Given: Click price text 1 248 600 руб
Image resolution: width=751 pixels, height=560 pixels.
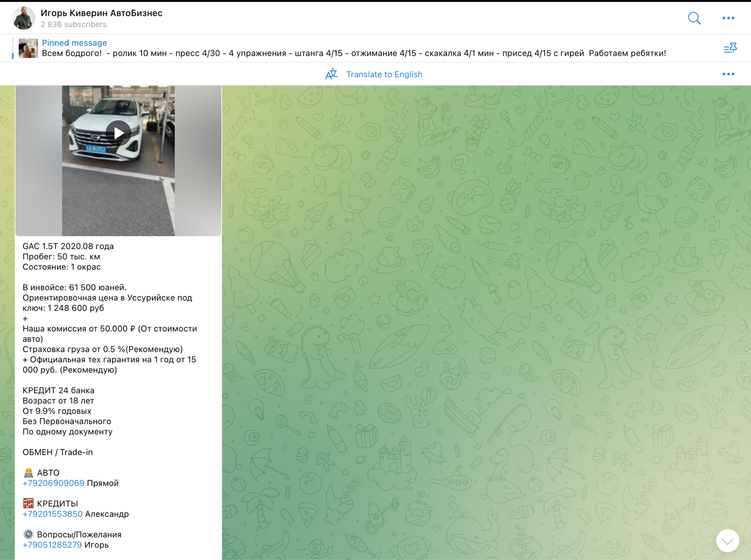Looking at the screenshot, I should coord(76,308).
